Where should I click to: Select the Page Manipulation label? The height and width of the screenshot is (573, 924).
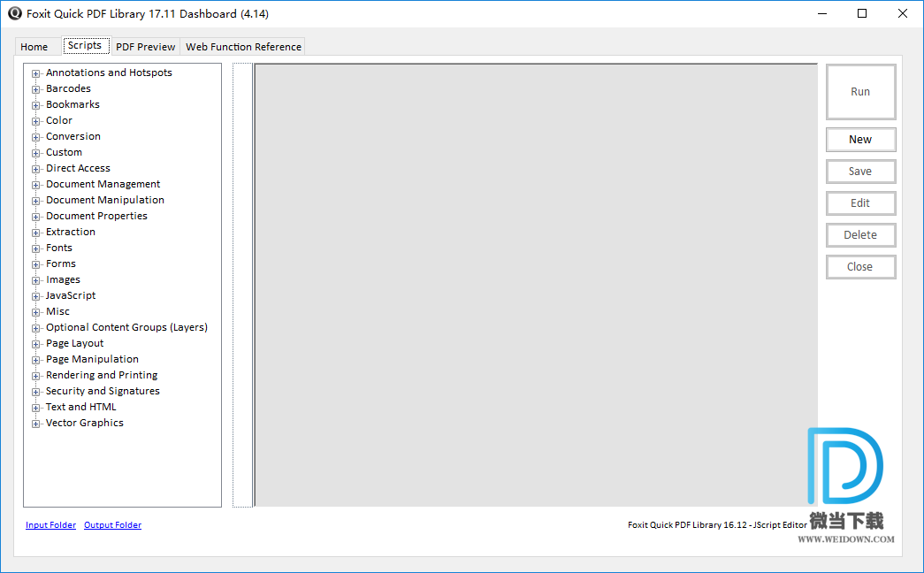click(x=93, y=359)
